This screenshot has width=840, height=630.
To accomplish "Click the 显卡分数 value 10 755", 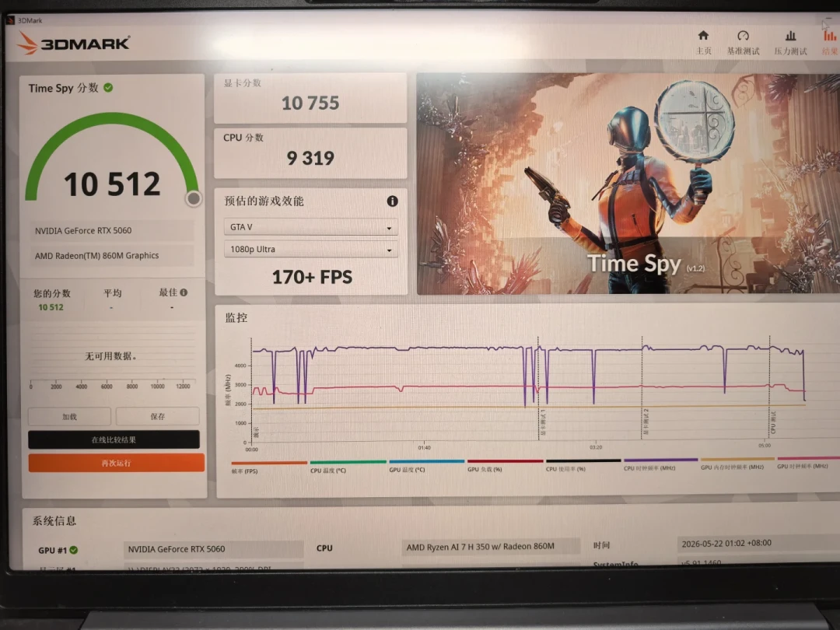I will pyautogui.click(x=310, y=103).
